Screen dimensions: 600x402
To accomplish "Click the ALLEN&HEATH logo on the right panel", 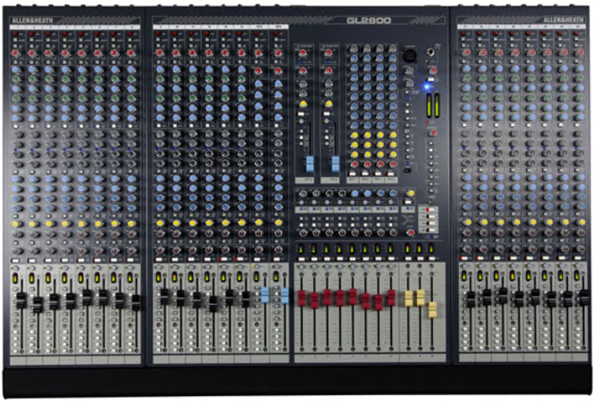I will (x=563, y=20).
